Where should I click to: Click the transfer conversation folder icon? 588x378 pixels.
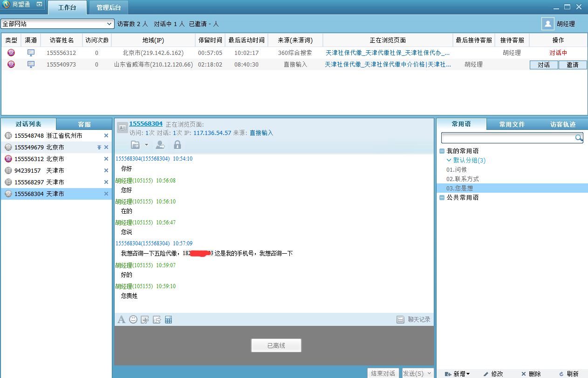point(135,145)
